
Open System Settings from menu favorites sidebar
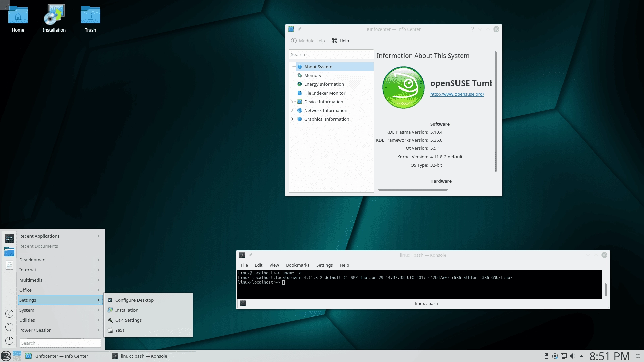point(9,238)
